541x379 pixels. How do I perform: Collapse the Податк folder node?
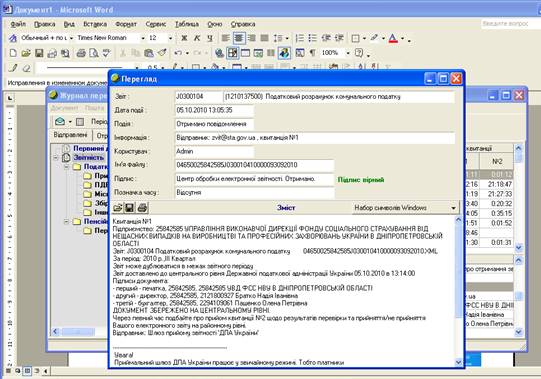click(x=66, y=167)
